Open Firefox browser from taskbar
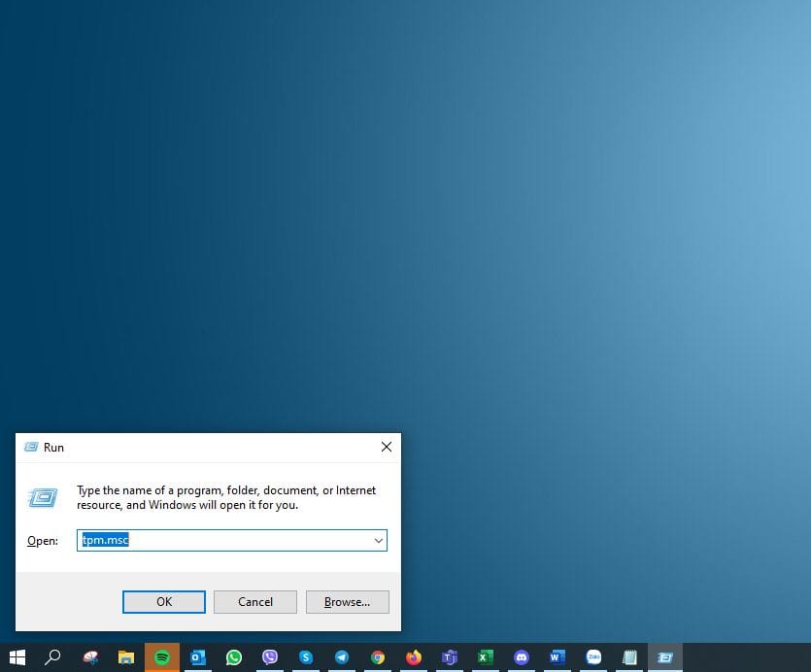The width and height of the screenshot is (811, 672). pos(414,657)
